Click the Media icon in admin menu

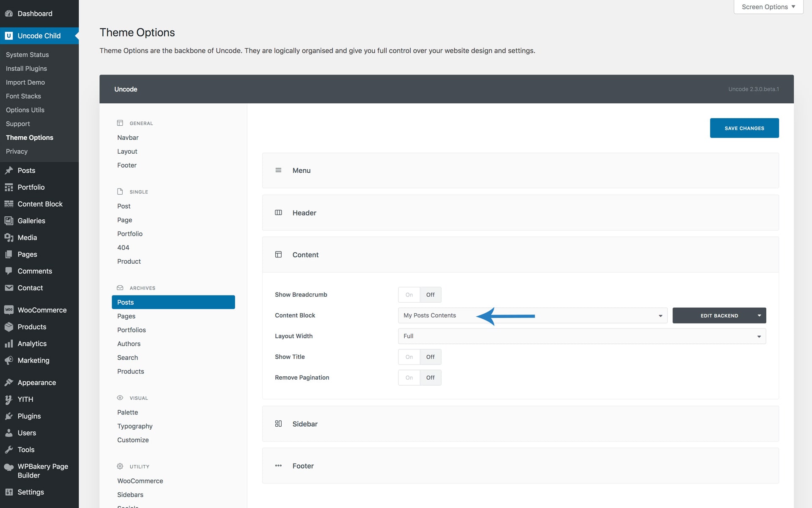pyautogui.click(x=8, y=237)
